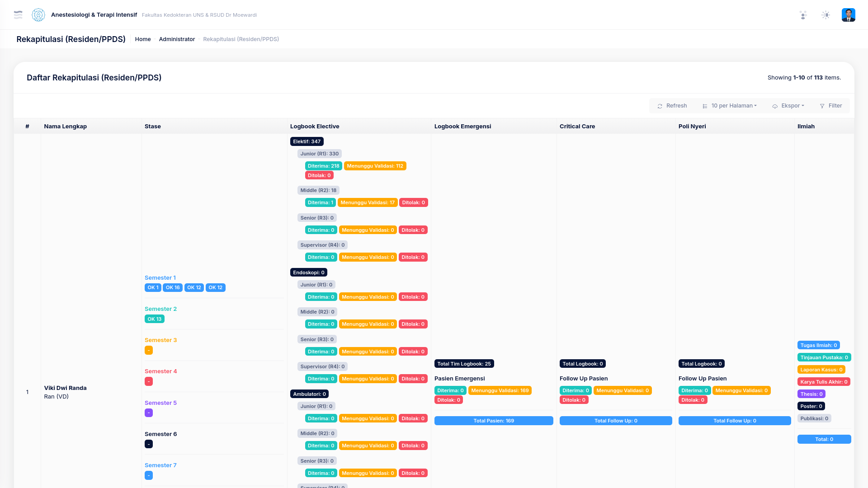This screenshot has height=488, width=868.
Task: Click the Poli Nyeri column header
Action: (692, 127)
